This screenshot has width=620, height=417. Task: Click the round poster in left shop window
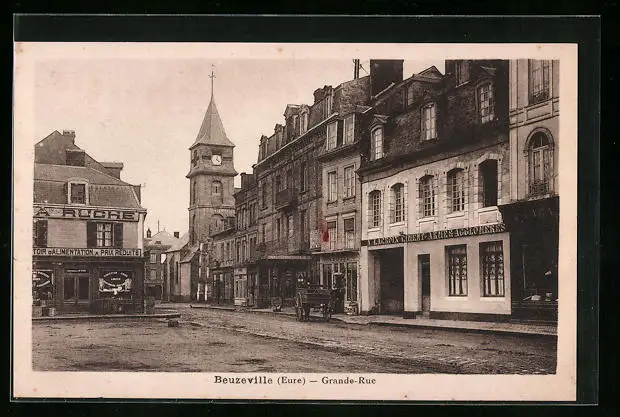[x=115, y=282]
